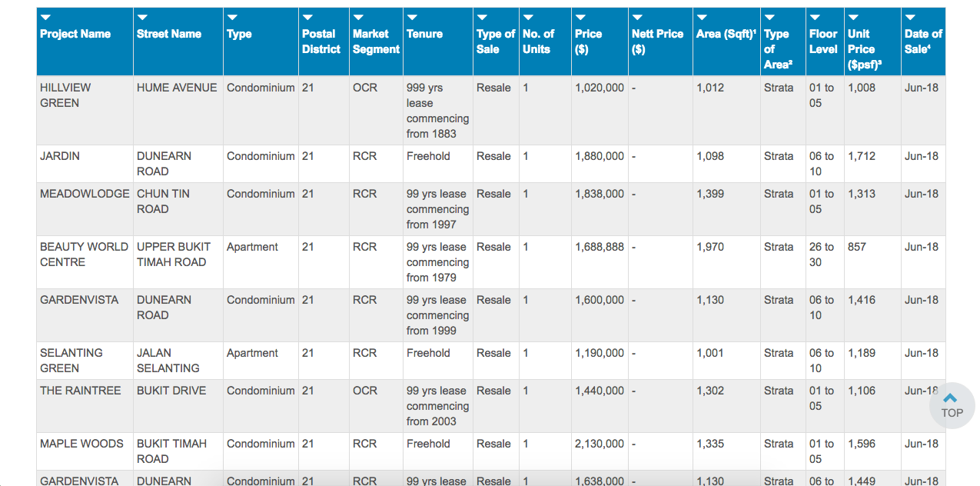
Task: Click the sort arrow above Project Name
Action: 45,18
